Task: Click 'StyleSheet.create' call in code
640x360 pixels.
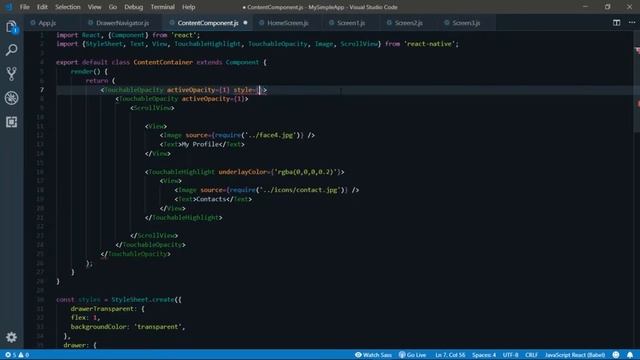Action: [x=143, y=300]
